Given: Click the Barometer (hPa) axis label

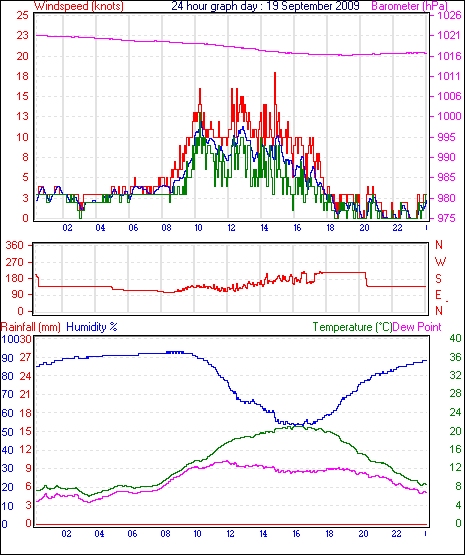Looking at the screenshot, I should click(410, 6).
